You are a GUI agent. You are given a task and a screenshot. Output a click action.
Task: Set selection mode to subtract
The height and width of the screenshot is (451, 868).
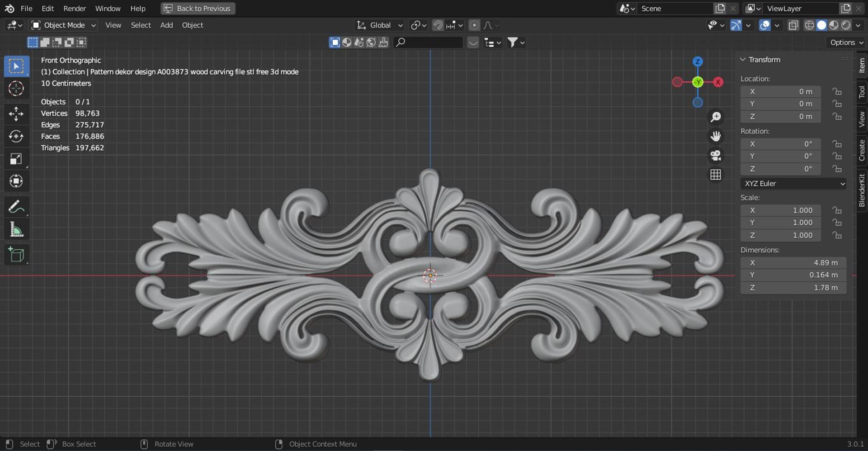click(57, 43)
